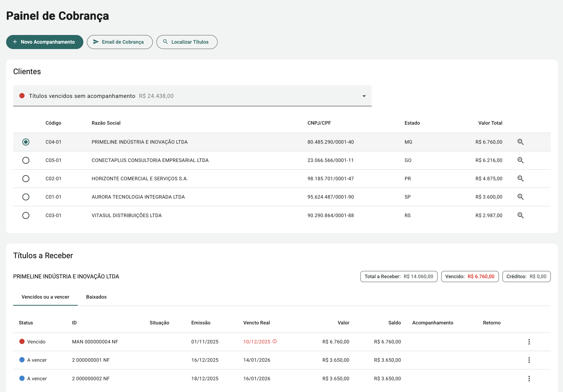Click overdue warning icon next to 10/12/2025
Viewport: 563px width, 392px height.
coord(275,341)
